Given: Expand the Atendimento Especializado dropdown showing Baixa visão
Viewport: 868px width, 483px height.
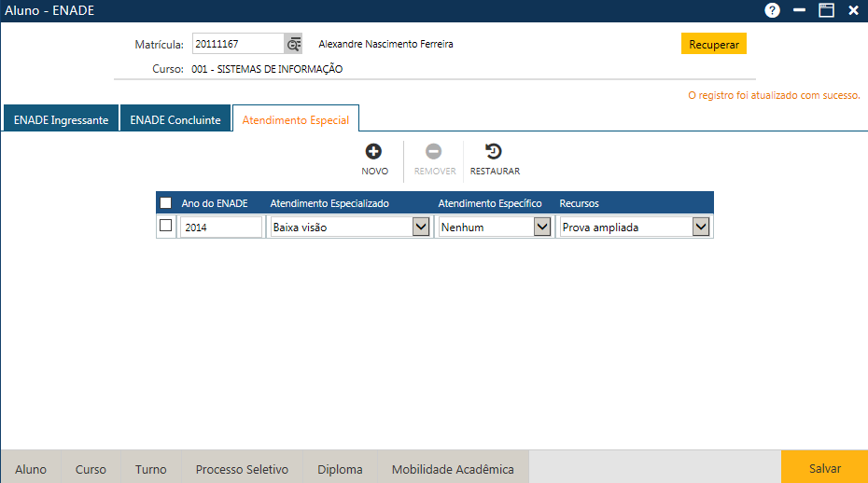Looking at the screenshot, I should pos(420,227).
